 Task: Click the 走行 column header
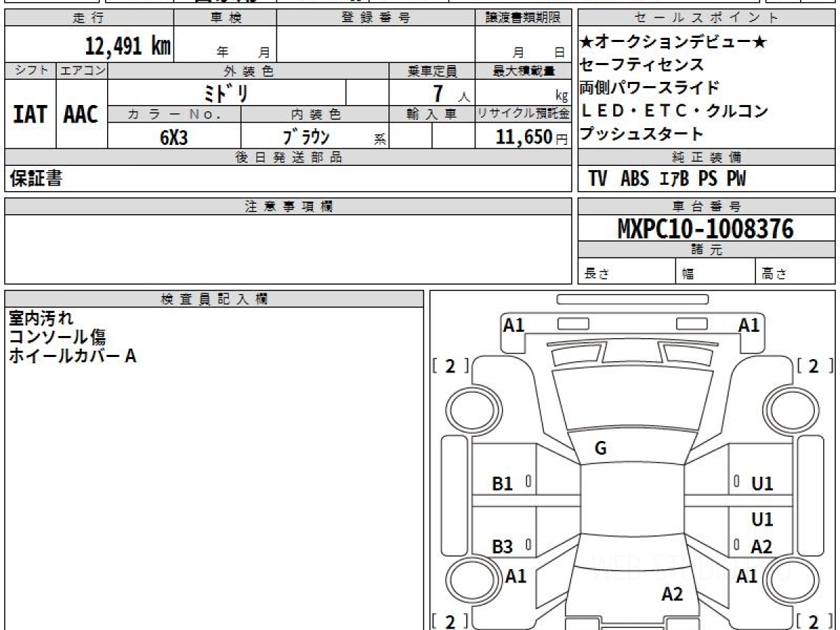pos(88,18)
